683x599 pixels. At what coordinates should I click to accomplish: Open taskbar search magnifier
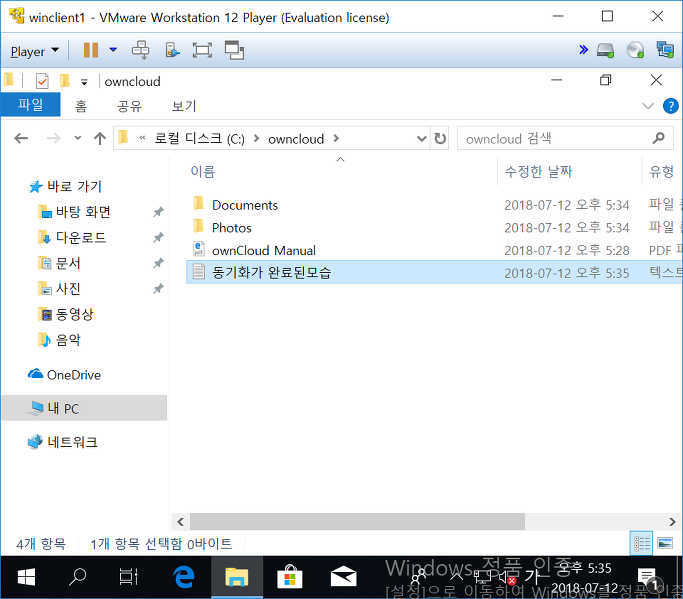pyautogui.click(x=78, y=578)
